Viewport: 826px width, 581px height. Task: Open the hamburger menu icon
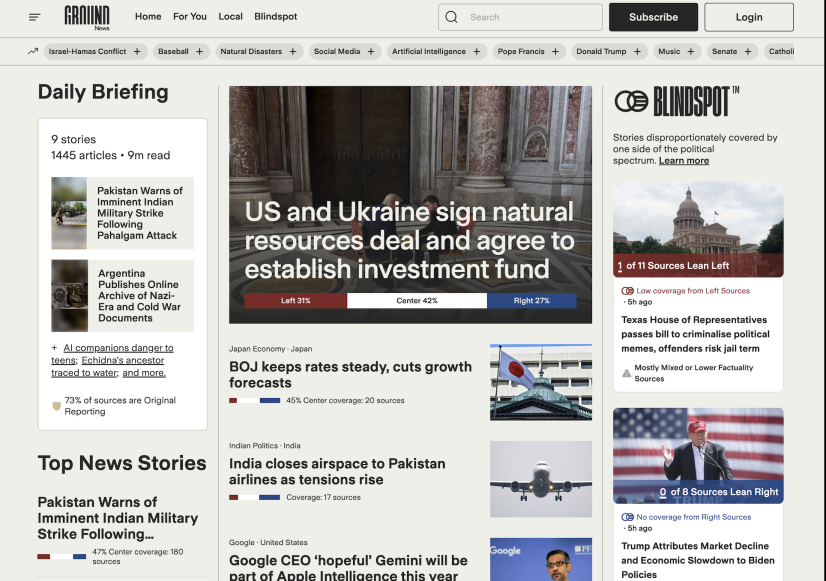tap(34, 17)
